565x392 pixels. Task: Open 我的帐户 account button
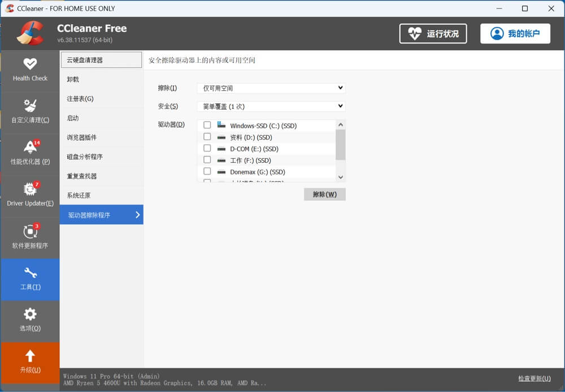[515, 33]
